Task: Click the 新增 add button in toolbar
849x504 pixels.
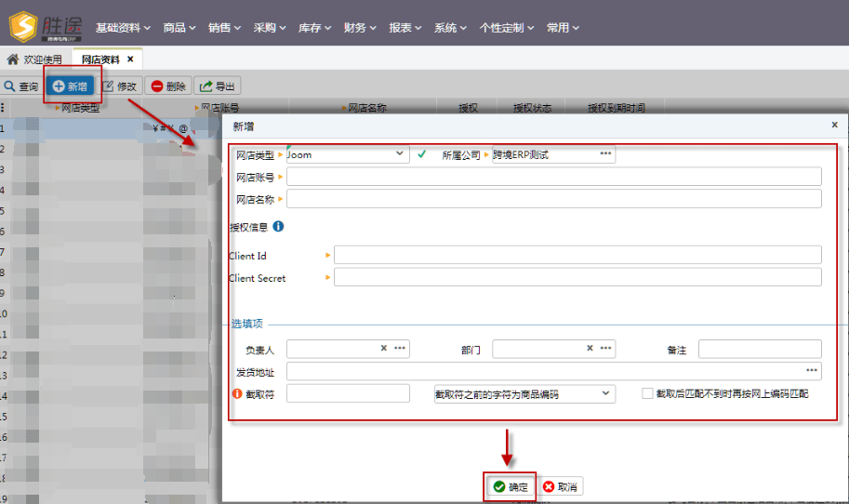Action: pos(70,86)
